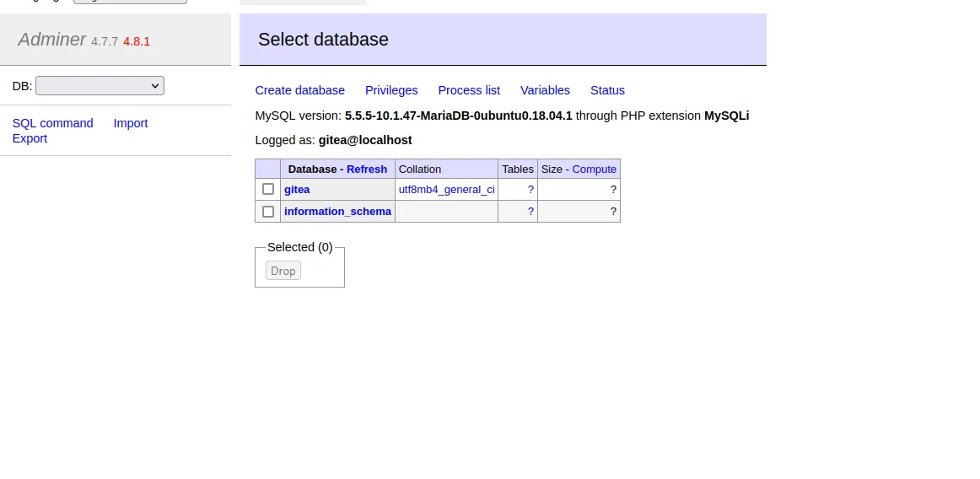
Task: Open the Export page
Action: pos(30,138)
